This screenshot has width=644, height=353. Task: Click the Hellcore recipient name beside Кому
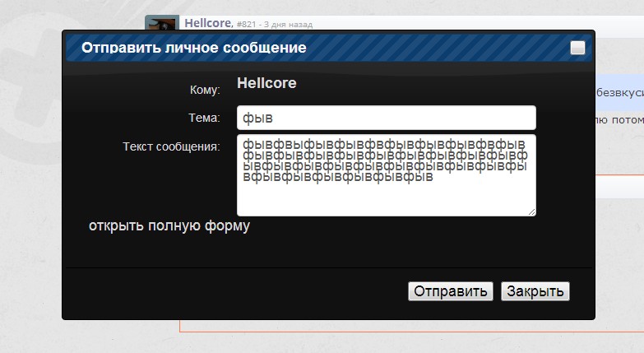coord(266,83)
